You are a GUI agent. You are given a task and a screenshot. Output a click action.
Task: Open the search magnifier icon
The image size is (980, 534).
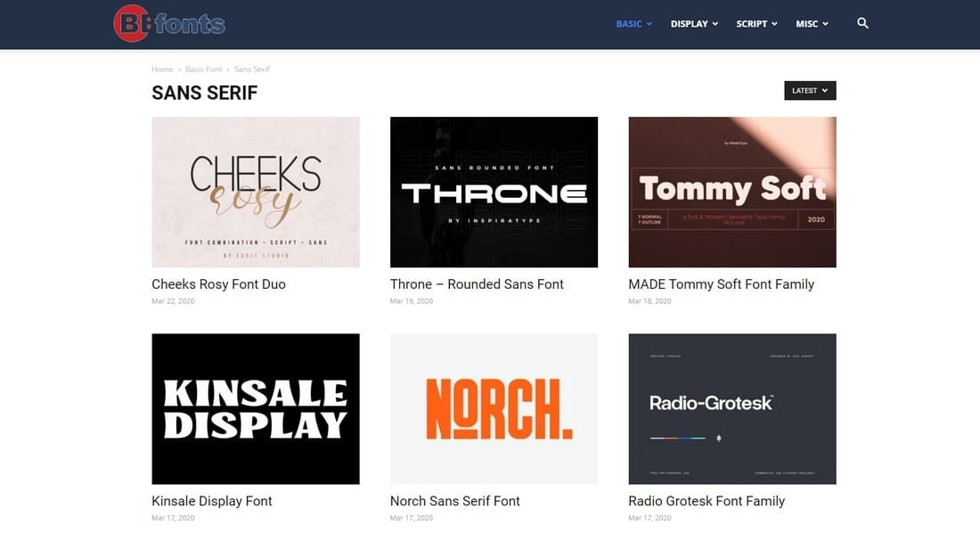coord(862,23)
